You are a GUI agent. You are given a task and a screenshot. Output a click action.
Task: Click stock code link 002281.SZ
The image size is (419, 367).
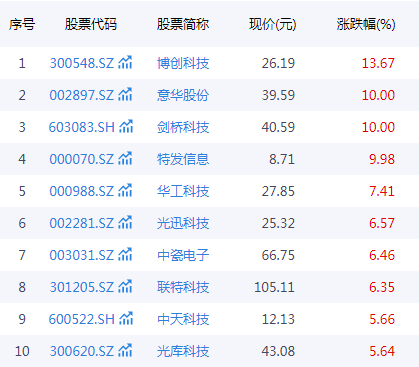[82, 223]
